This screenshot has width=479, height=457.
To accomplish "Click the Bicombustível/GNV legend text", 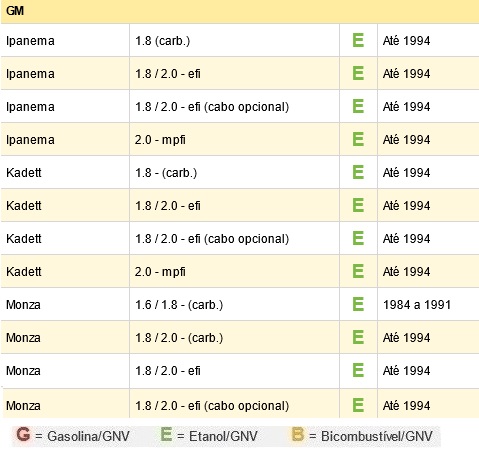I will click(377, 436).
